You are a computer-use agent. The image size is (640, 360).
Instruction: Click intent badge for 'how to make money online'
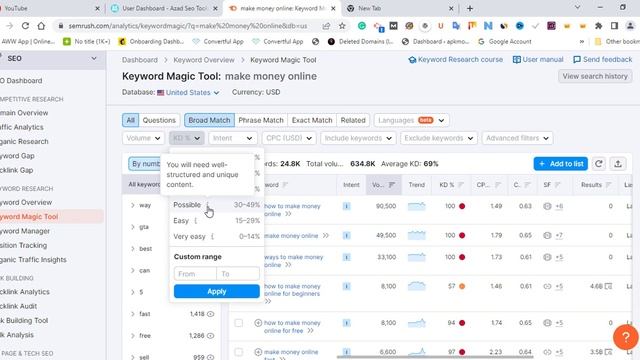tap(347, 206)
